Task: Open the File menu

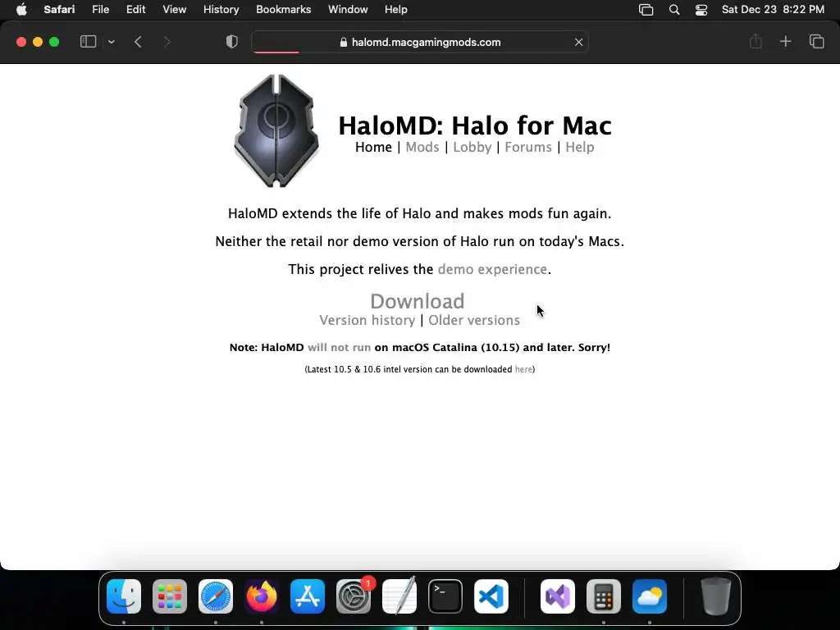Action: click(101, 10)
